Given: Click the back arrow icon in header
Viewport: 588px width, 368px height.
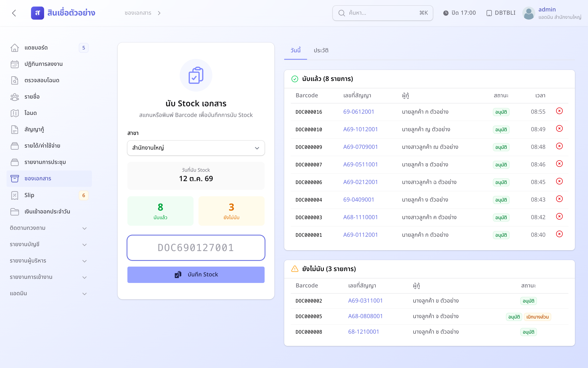Looking at the screenshot, I should (x=14, y=13).
